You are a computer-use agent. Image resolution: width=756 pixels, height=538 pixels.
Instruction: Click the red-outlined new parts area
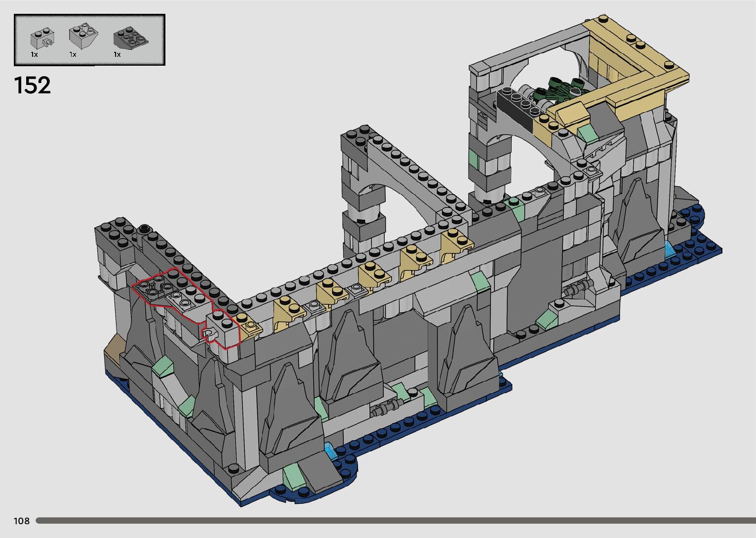pos(183,301)
